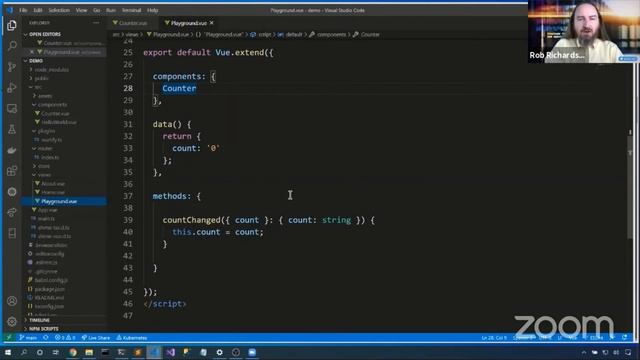Viewport: 640px width, 360px height.
Task: Open the errors and warnings status indicator
Action: point(65,338)
